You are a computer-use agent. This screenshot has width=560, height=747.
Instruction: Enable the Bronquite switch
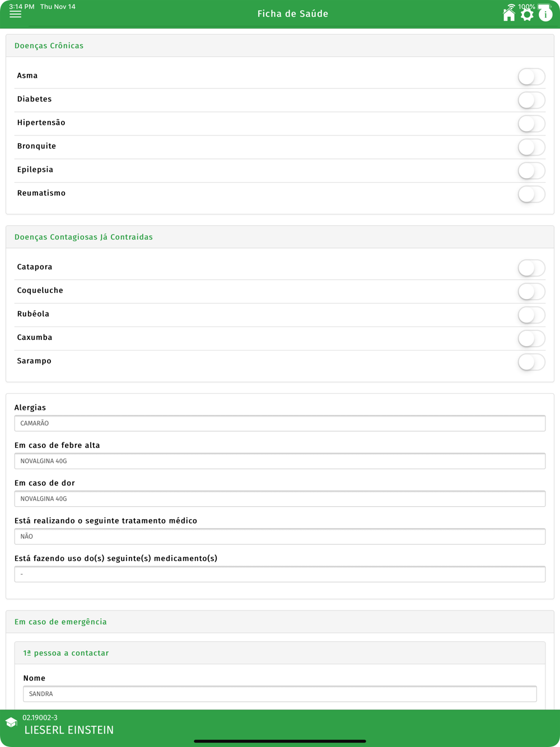(531, 147)
